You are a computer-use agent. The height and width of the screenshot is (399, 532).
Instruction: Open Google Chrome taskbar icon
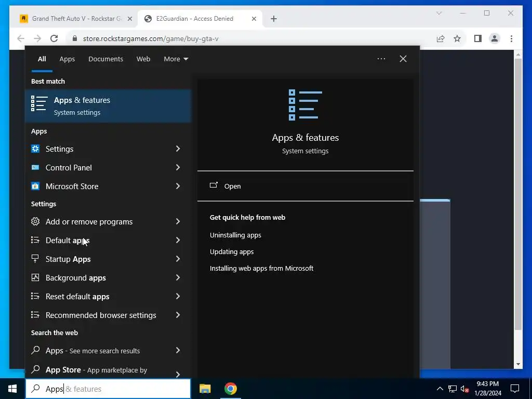(231, 389)
